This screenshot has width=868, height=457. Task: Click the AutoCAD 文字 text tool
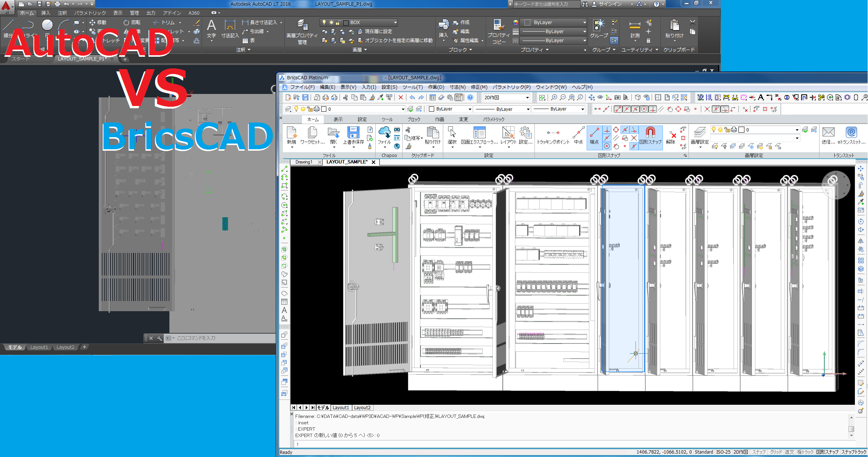(211, 29)
